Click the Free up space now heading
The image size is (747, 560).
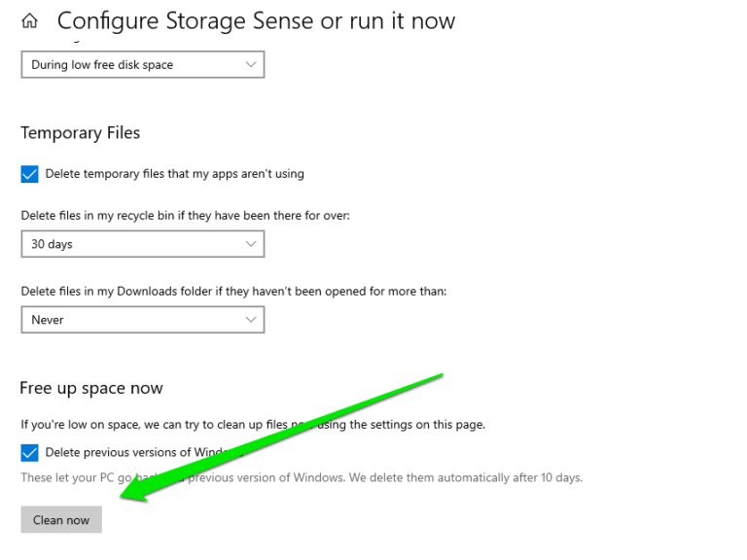pos(91,388)
